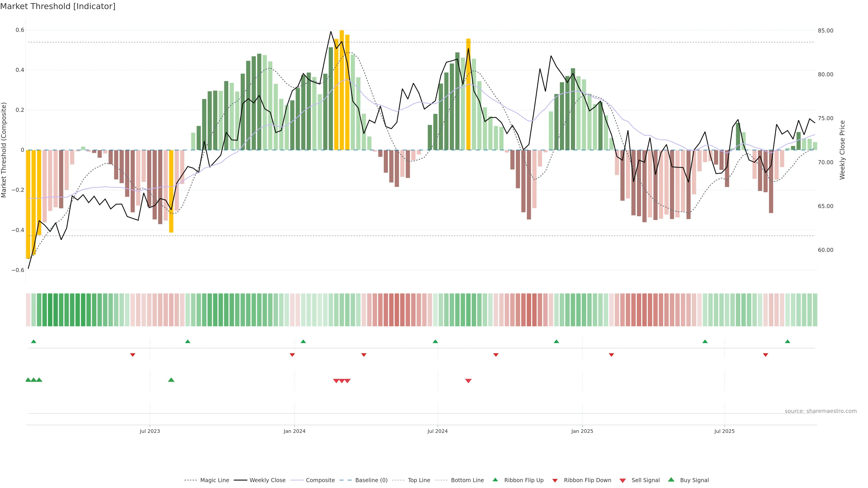The image size is (868, 488).
Task: Toggle the Composite legend entry
Action: (320, 480)
